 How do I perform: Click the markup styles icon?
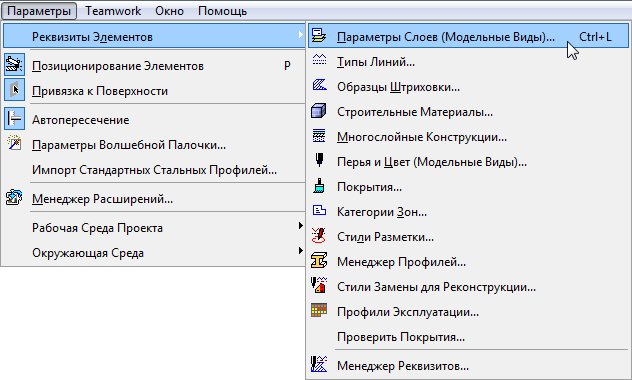(x=319, y=235)
